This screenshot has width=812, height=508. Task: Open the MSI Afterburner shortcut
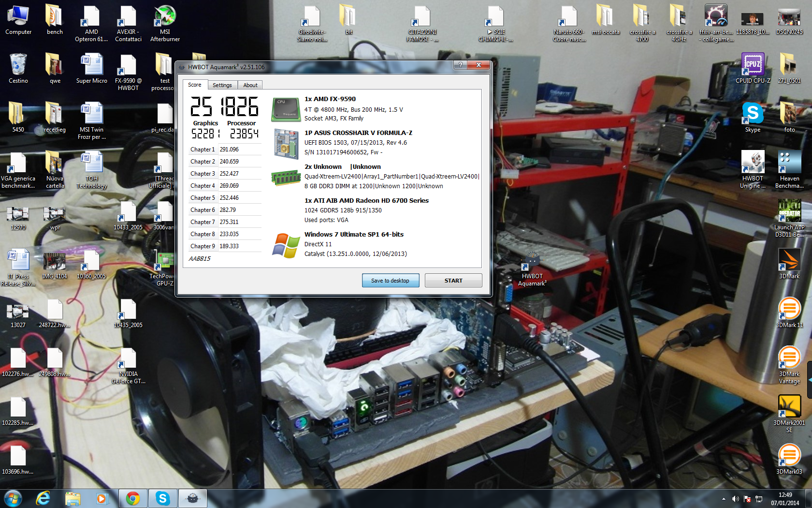[x=165, y=23]
